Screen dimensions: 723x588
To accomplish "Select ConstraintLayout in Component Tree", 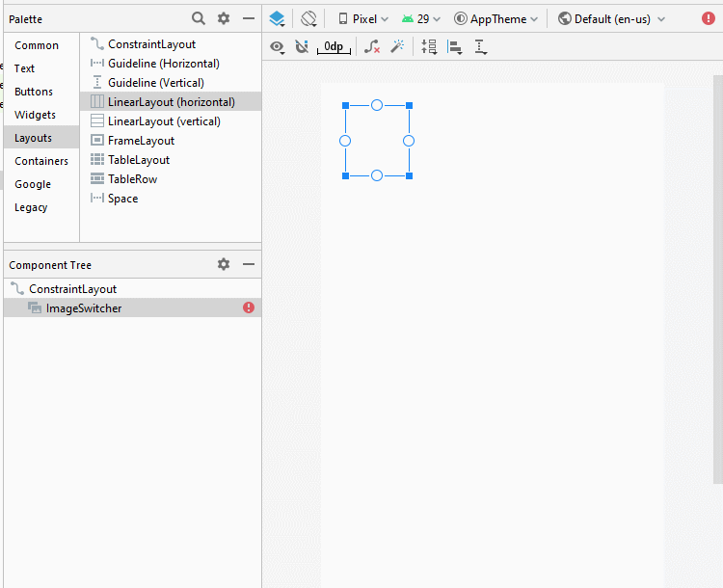I will tap(132, 288).
